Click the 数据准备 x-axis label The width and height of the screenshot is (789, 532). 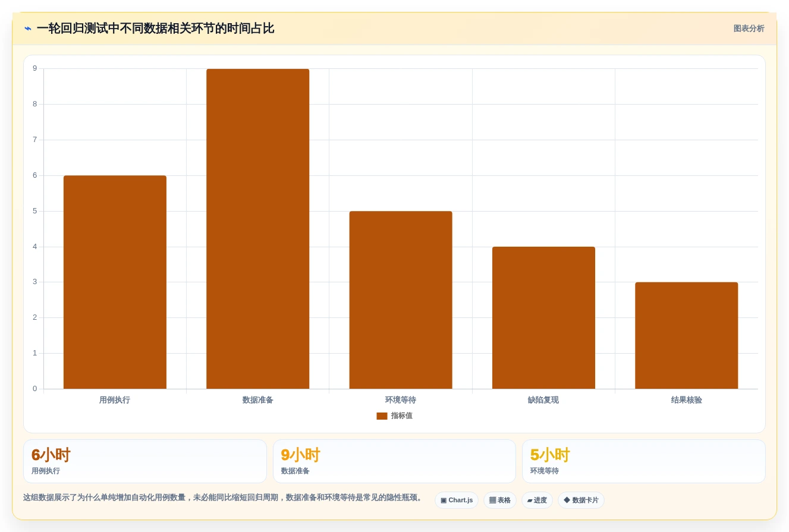pyautogui.click(x=258, y=400)
